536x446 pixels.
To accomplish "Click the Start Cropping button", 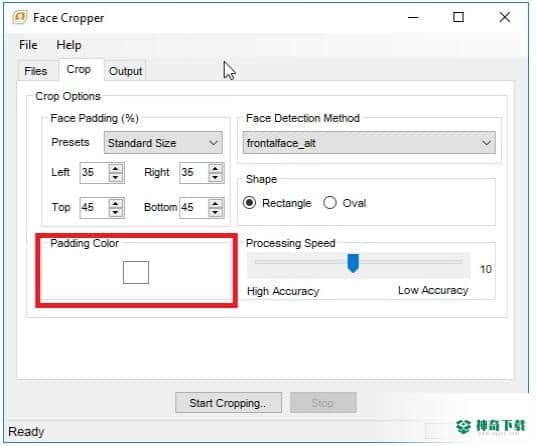I will pos(228,403).
